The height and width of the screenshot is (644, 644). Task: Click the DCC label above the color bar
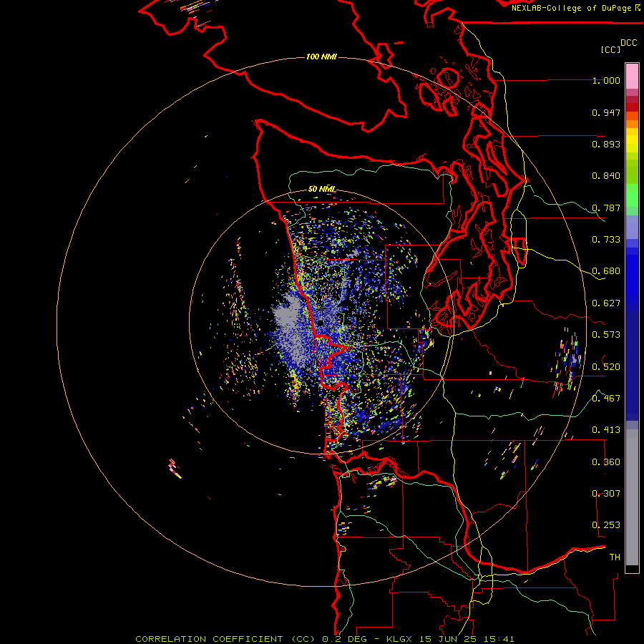coord(629,43)
